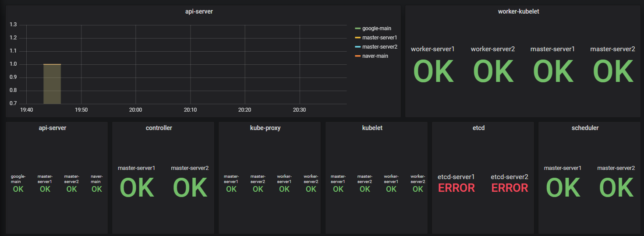This screenshot has width=644, height=236.
Task: Click worker-server2 OK status in kube-proxy panel
Action: point(311,189)
